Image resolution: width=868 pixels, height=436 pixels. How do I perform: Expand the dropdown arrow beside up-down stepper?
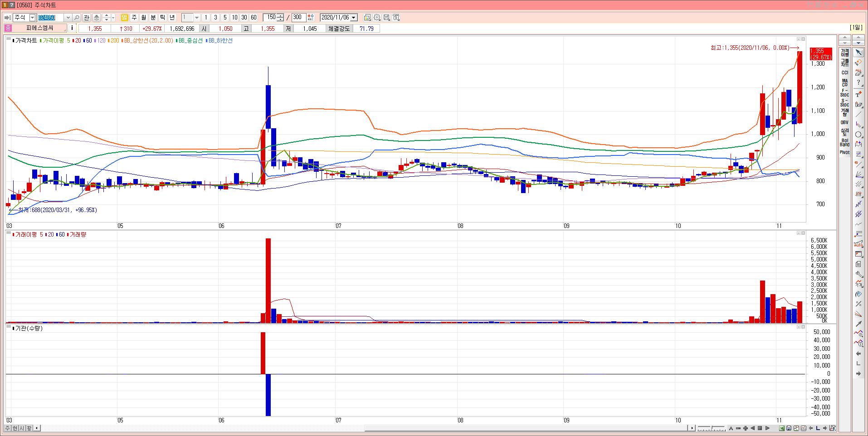click(113, 17)
